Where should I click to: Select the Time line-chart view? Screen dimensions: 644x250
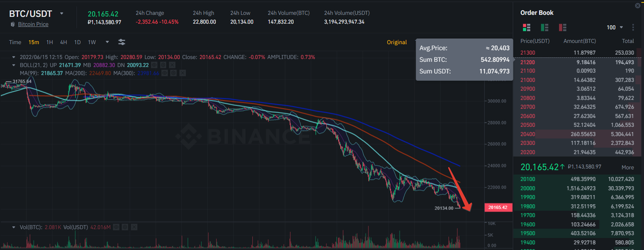15,42
